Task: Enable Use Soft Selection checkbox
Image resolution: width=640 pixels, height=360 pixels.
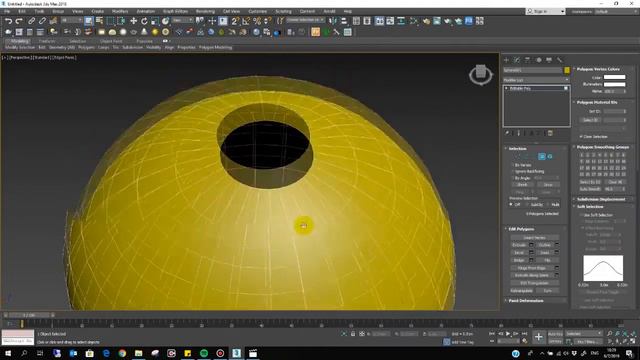Action: click(x=582, y=215)
